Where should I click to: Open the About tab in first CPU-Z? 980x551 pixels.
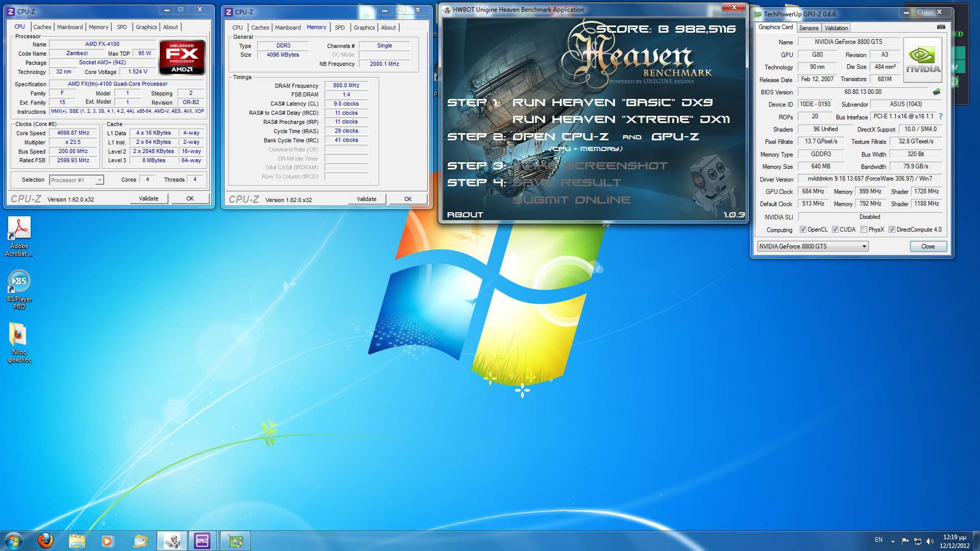(170, 27)
